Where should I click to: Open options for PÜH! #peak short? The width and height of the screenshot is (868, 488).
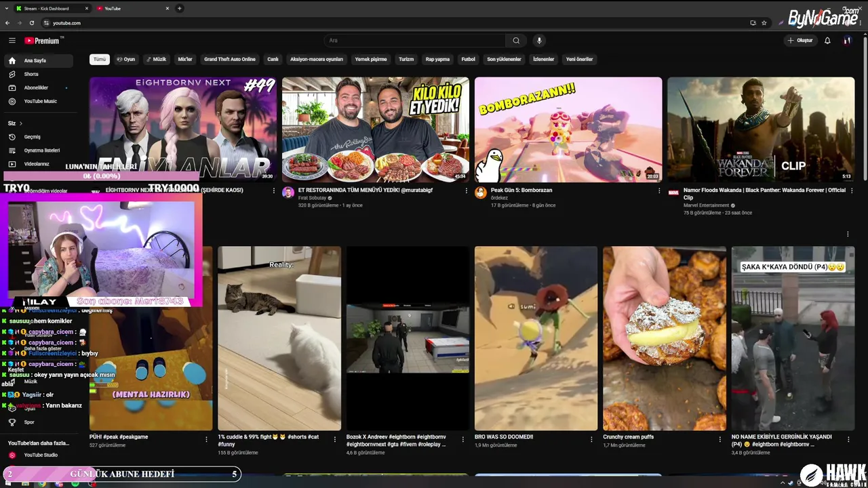207,439
